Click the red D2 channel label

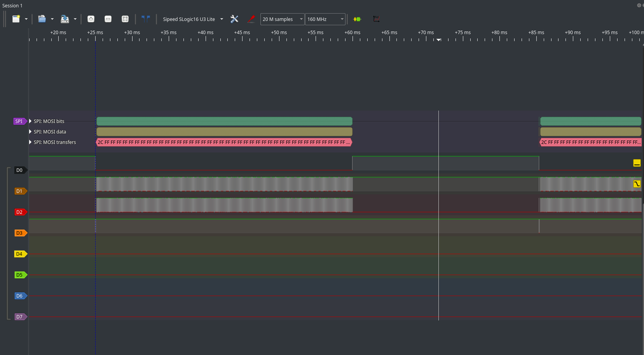[19, 212]
